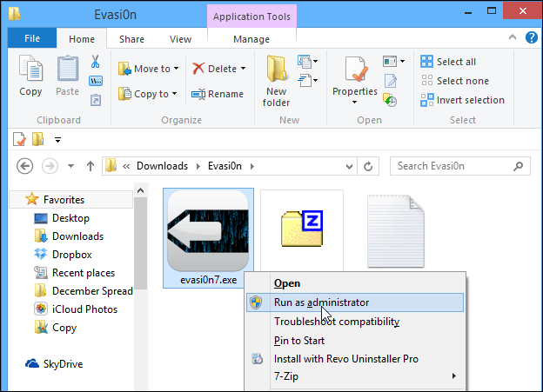Open the Properties dropdown arrow

[x=354, y=102]
